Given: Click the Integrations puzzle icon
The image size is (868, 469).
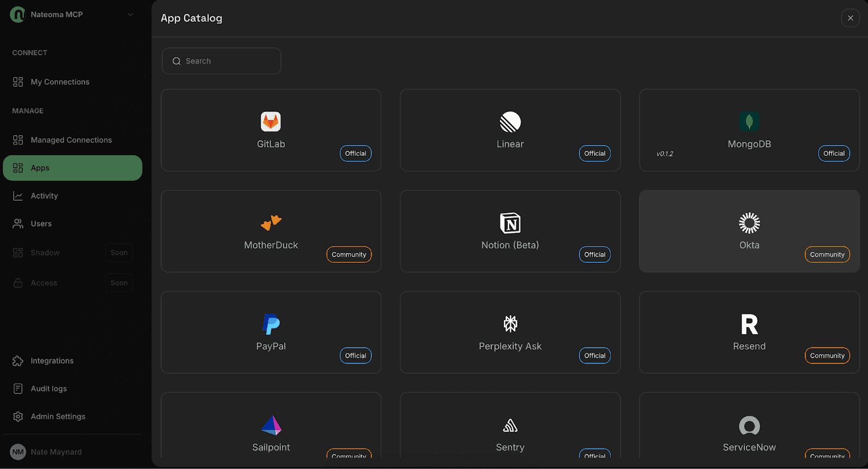Looking at the screenshot, I should click(18, 361).
